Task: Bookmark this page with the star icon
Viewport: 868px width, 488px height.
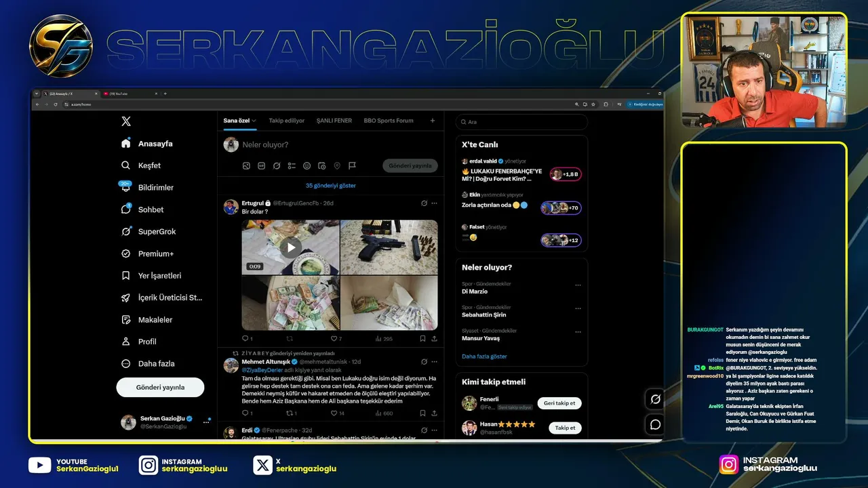Action: (x=593, y=104)
